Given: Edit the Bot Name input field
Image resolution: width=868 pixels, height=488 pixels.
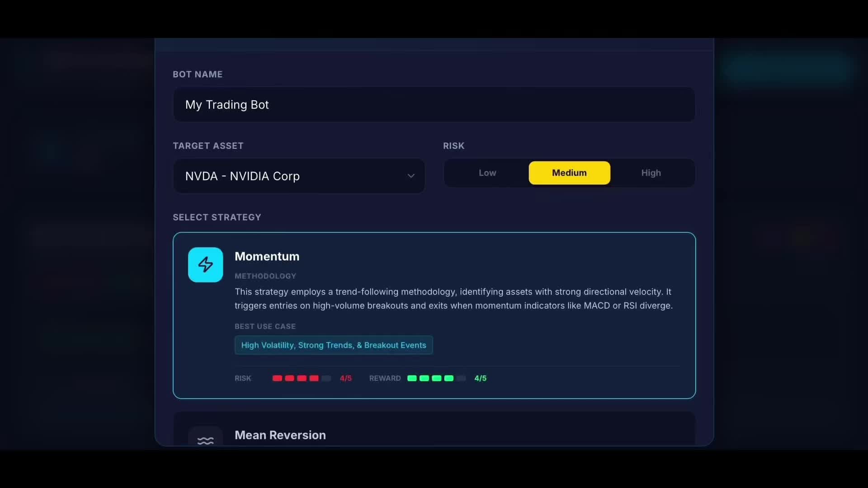Looking at the screenshot, I should pyautogui.click(x=434, y=104).
